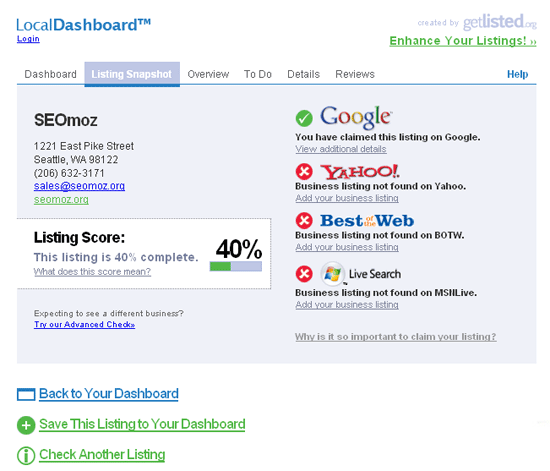Open the Help link
This screenshot has width=550, height=471.
click(517, 74)
